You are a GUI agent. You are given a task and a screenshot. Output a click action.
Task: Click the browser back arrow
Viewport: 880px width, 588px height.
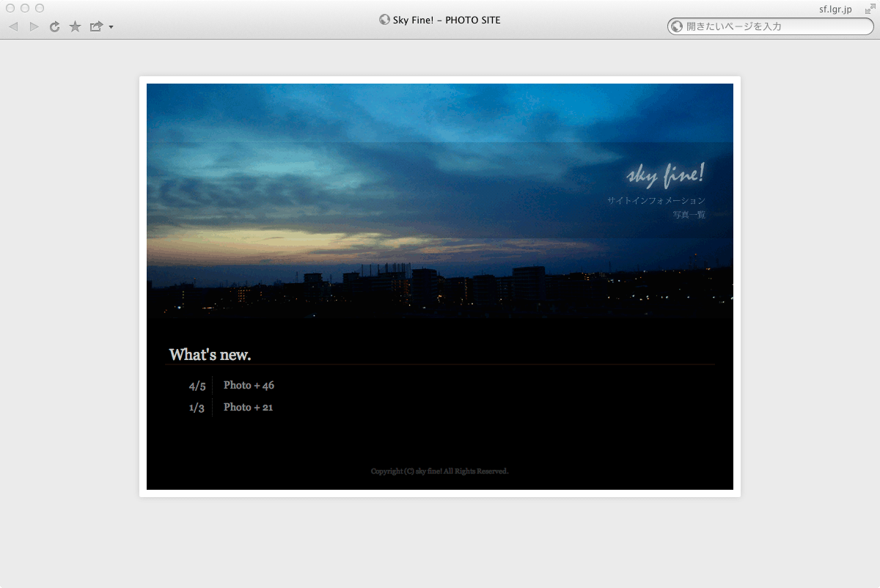pos(13,27)
